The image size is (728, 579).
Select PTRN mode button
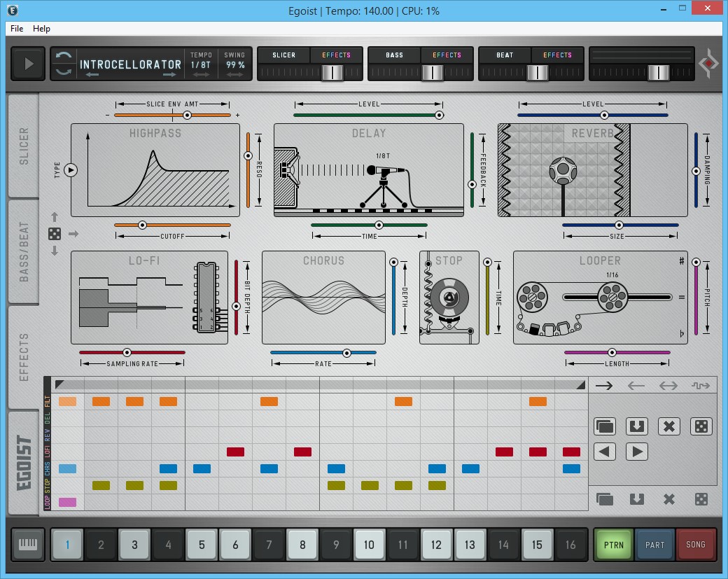[x=613, y=545]
